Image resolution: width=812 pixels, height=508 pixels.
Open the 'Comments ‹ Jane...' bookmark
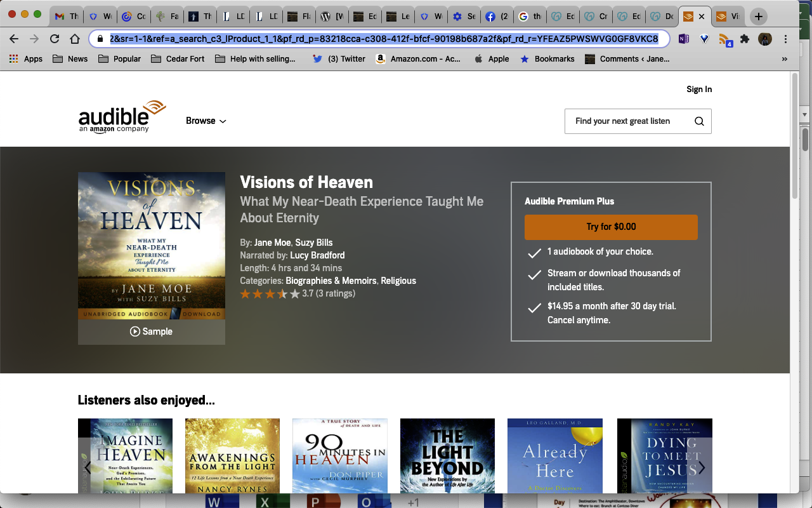[x=627, y=58]
